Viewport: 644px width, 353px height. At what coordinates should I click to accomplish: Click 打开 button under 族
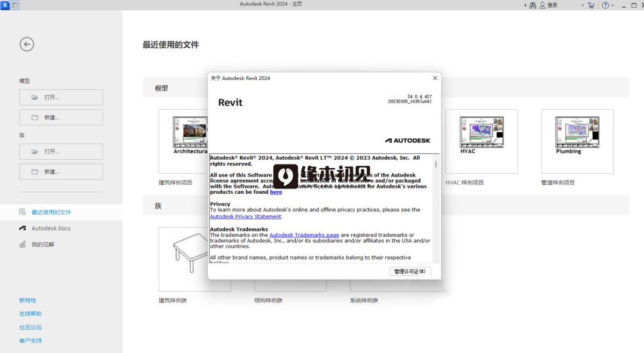(61, 151)
